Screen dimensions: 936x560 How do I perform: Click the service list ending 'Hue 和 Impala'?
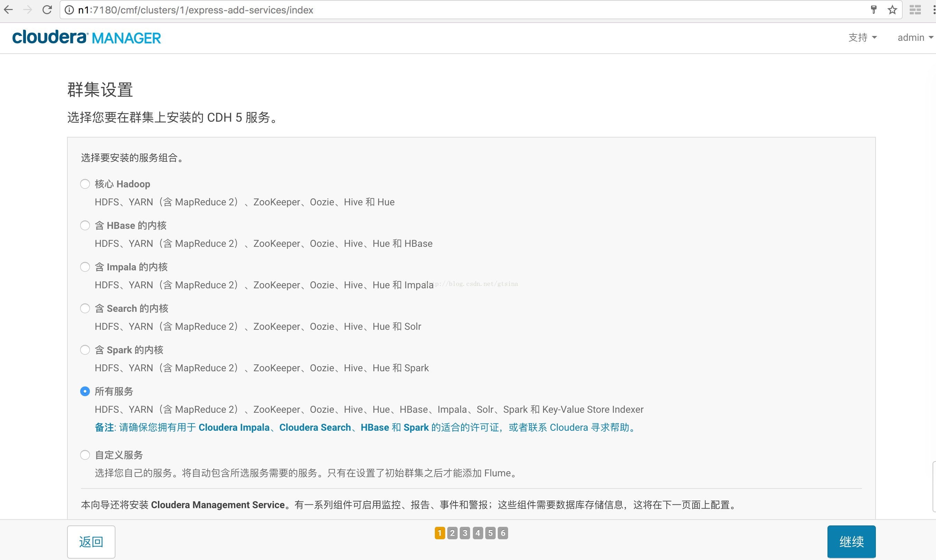[x=264, y=285]
